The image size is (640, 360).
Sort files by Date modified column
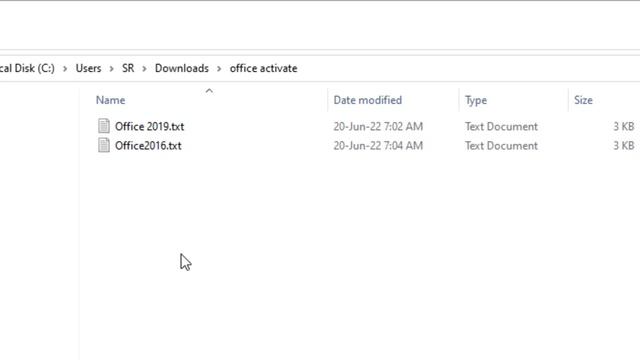point(368,100)
